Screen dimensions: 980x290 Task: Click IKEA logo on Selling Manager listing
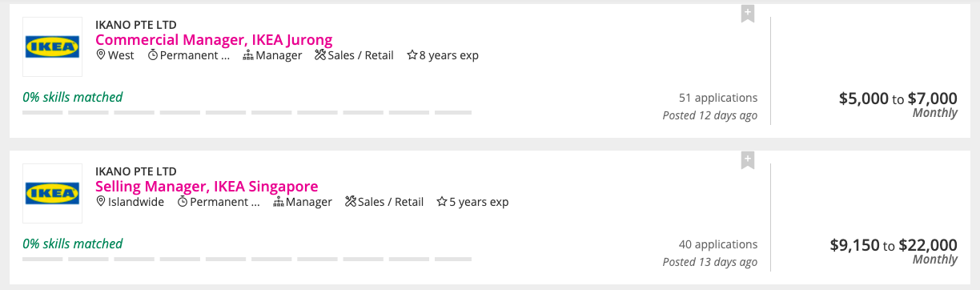pos(52,193)
